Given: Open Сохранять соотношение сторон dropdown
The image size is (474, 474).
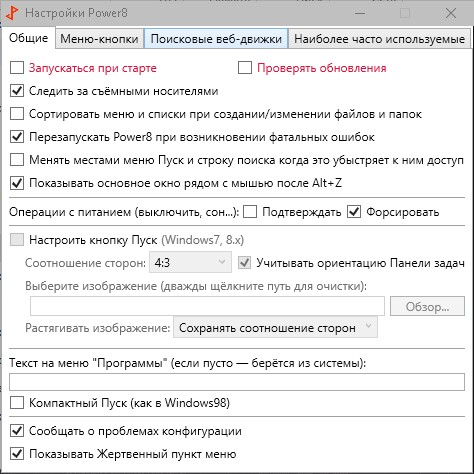Looking at the screenshot, I should [275, 328].
